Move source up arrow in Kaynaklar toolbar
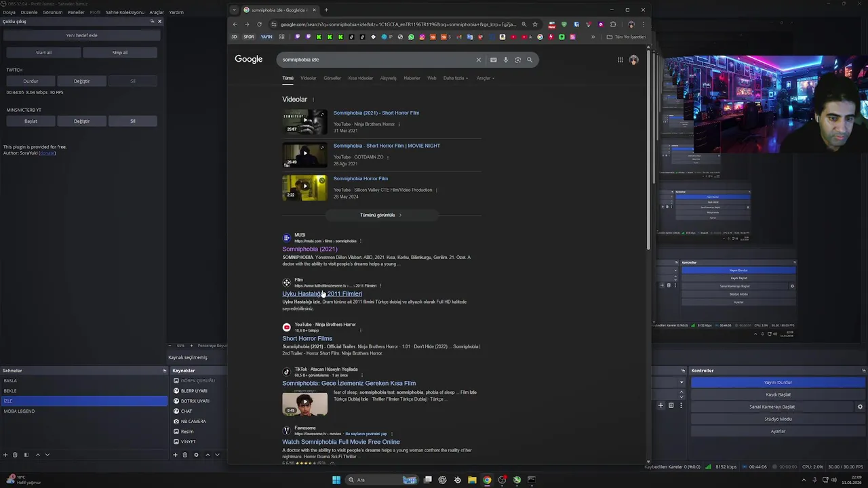Screen dimensions: 868x488 [208, 455]
